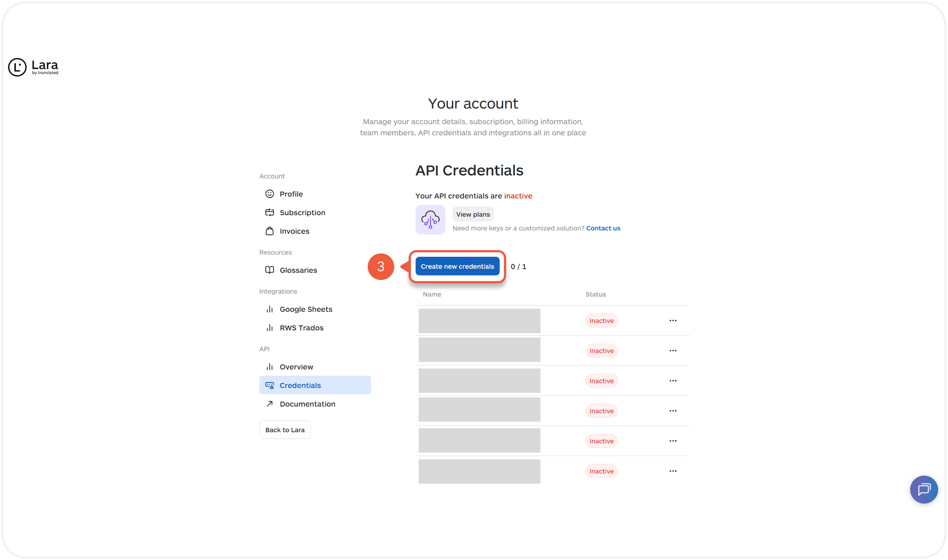Open options menu for first credential row
Screen dimensions: 948x560
(x=673, y=320)
